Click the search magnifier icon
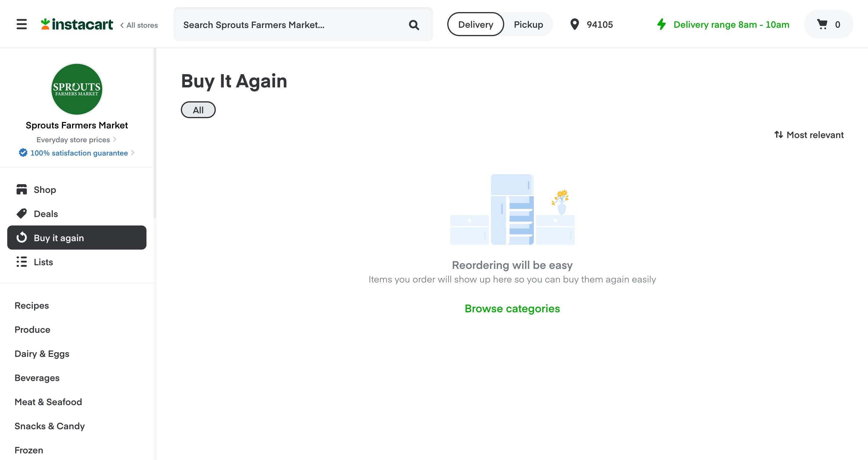Screen dimensions: 868x460 tap(414, 25)
